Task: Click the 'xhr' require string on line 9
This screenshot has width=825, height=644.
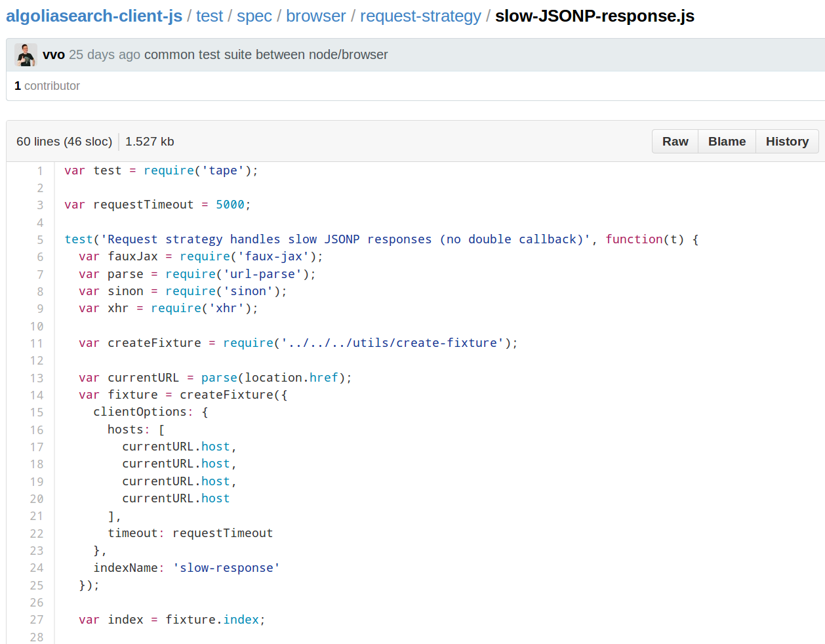Action: pyautogui.click(x=226, y=308)
